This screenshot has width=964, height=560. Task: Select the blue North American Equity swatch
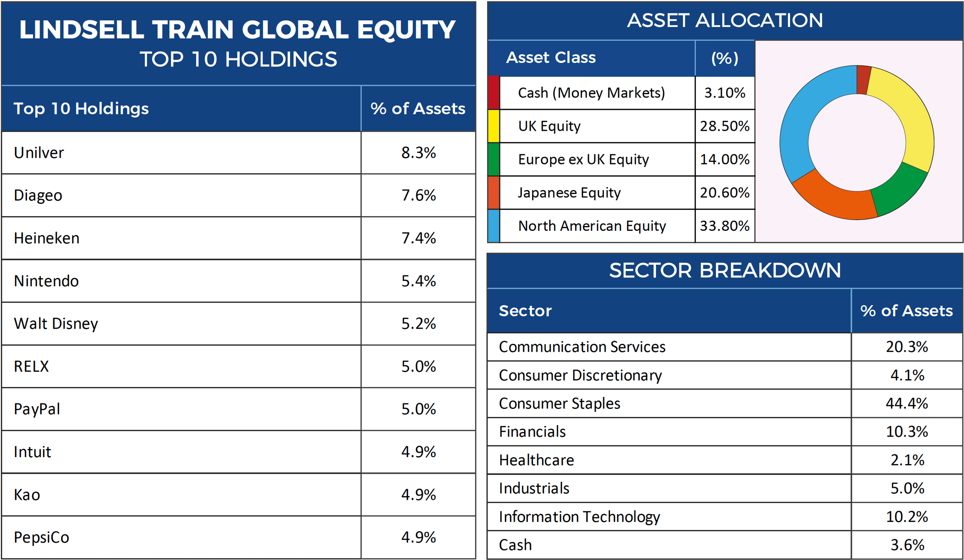493,226
